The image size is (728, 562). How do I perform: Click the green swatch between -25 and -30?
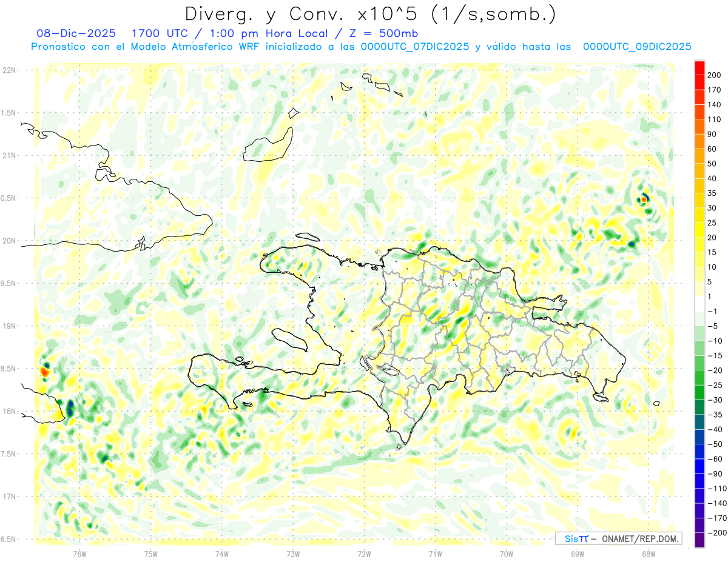(699, 393)
